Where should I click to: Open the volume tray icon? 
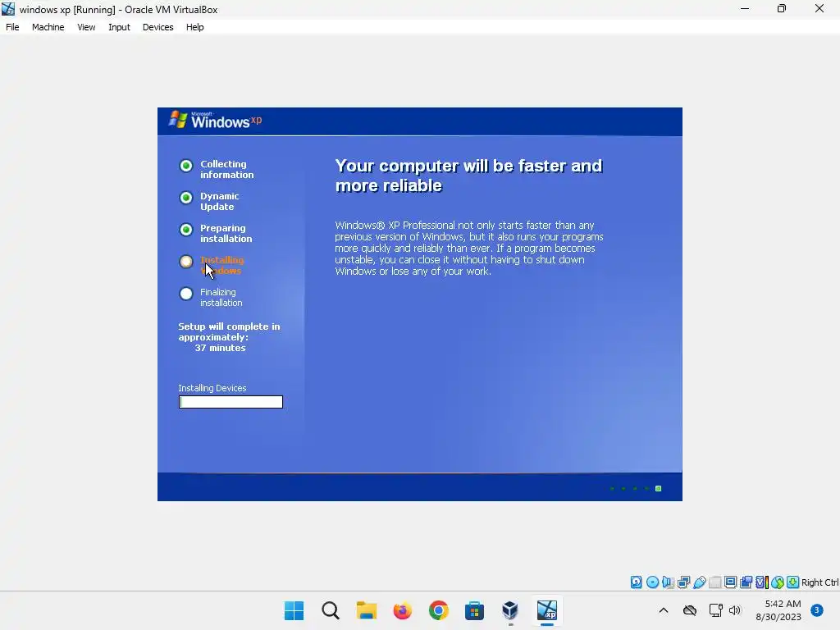tap(734, 610)
